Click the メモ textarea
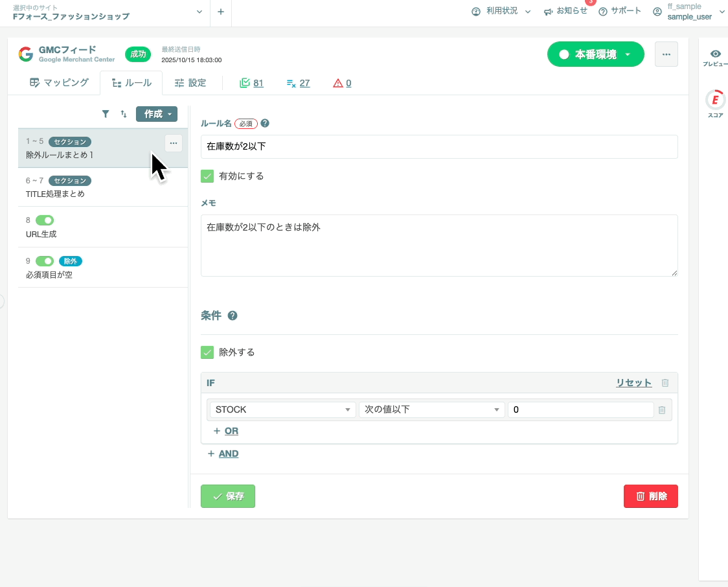Screen dimensions: 728x587 tap(439, 246)
